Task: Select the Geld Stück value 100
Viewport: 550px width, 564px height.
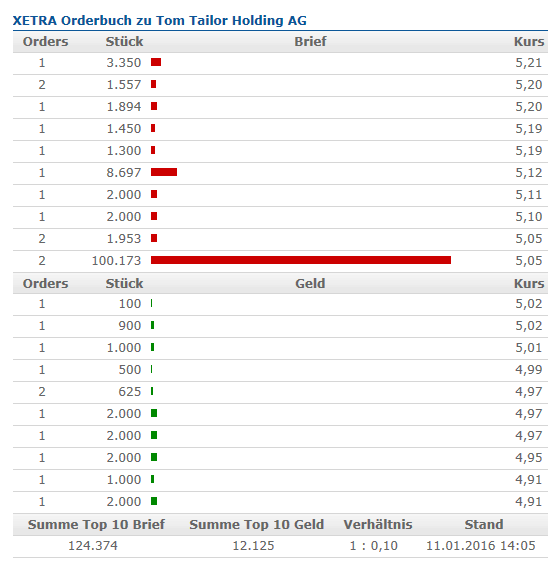Action: [x=130, y=304]
